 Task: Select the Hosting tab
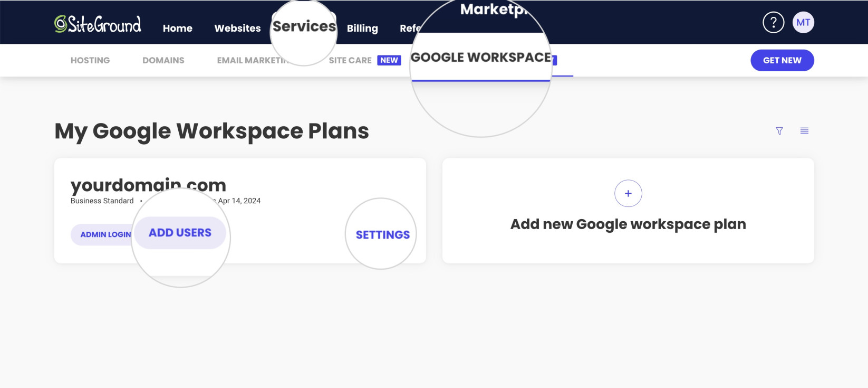point(90,60)
